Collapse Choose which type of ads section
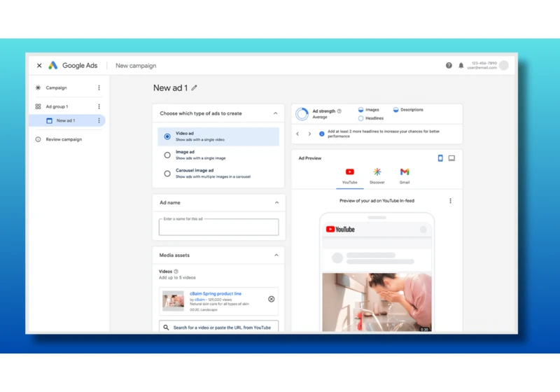This screenshot has width=560, height=392. 275,113
